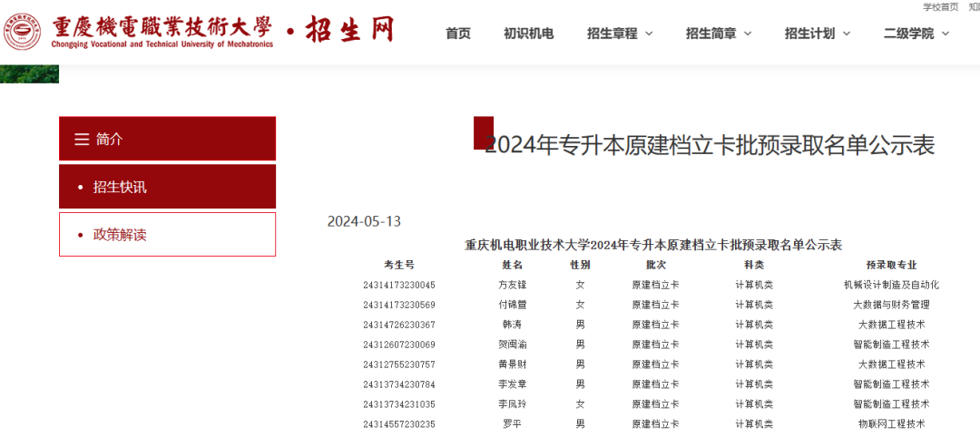Viewport: 980px width, 437px height.
Task: Click the name 李凤玲
Action: [x=513, y=404]
